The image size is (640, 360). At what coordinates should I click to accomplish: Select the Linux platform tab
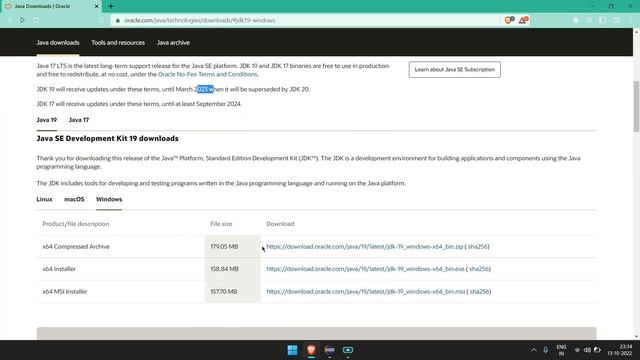pos(44,199)
